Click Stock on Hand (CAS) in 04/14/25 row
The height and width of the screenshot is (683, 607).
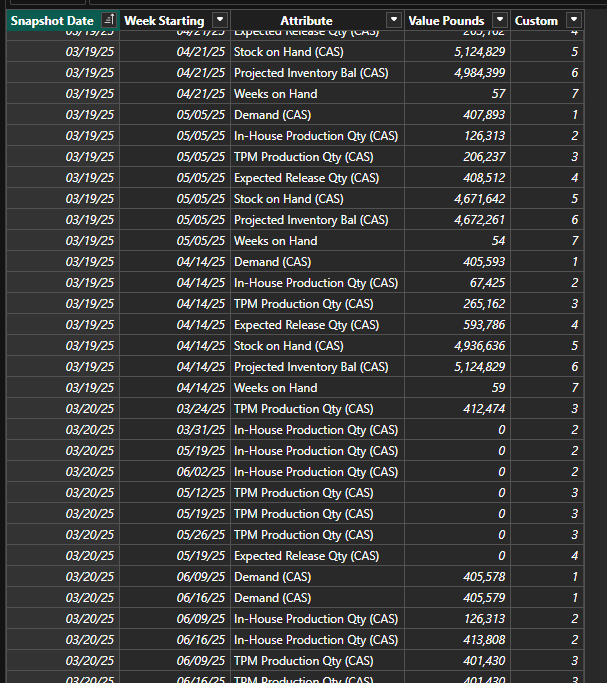tap(289, 346)
